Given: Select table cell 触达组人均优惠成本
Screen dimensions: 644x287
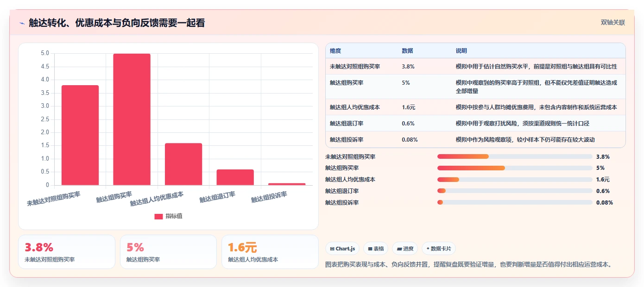Looking at the screenshot, I should click(355, 107).
